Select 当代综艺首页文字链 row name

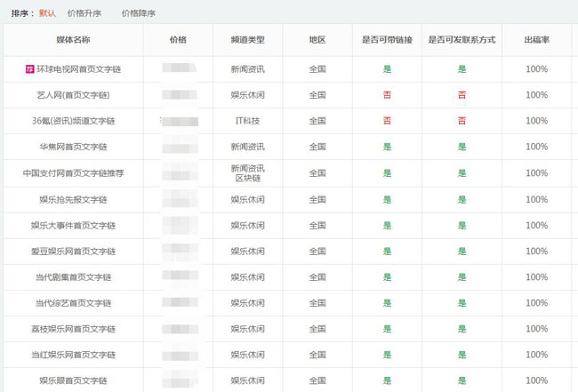[x=73, y=303]
